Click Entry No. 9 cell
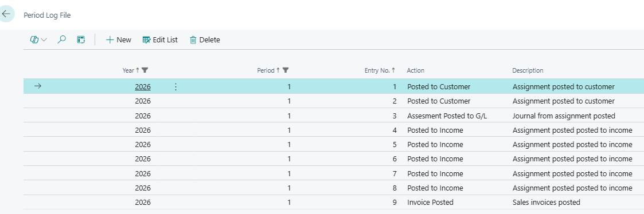The image size is (644, 214). click(395, 202)
